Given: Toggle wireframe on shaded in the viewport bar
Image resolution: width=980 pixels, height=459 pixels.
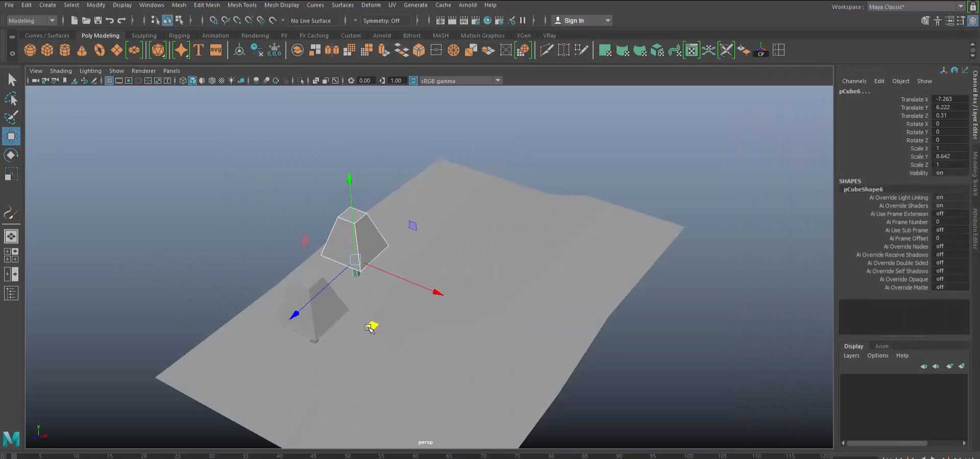Looking at the screenshot, I should [x=212, y=81].
